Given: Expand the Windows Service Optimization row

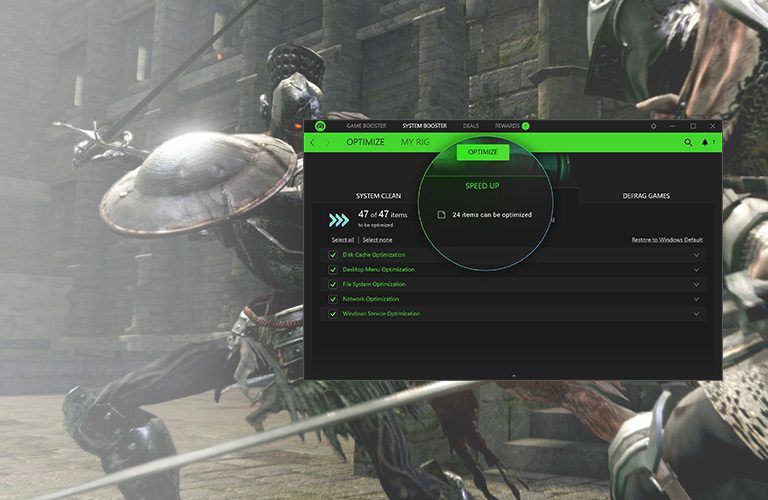Looking at the screenshot, I should pyautogui.click(x=696, y=314).
